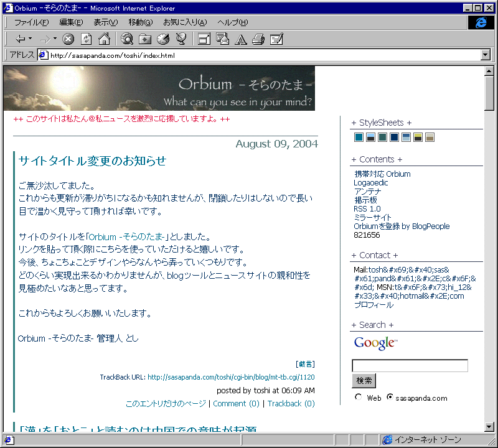Open the Comment (0) link

[x=236, y=404]
